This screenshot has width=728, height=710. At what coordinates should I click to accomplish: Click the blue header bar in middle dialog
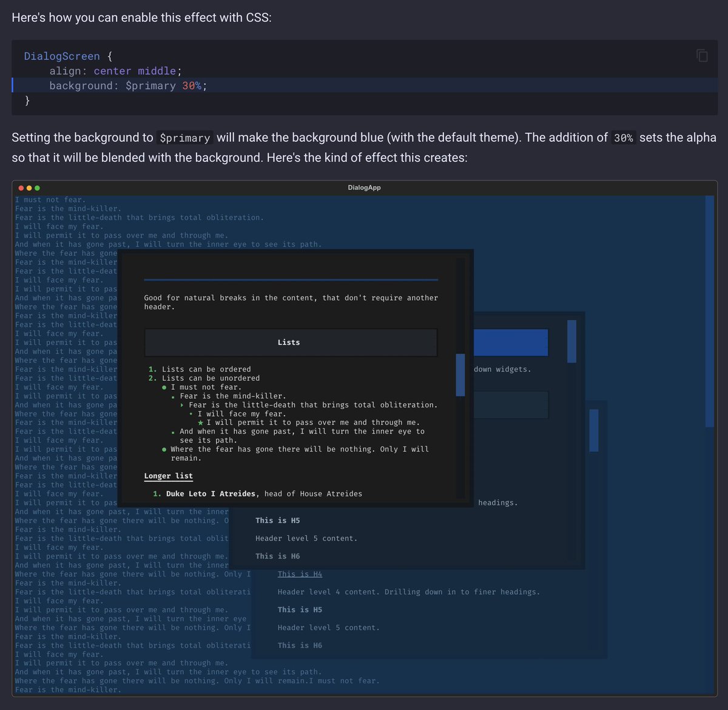(x=511, y=343)
